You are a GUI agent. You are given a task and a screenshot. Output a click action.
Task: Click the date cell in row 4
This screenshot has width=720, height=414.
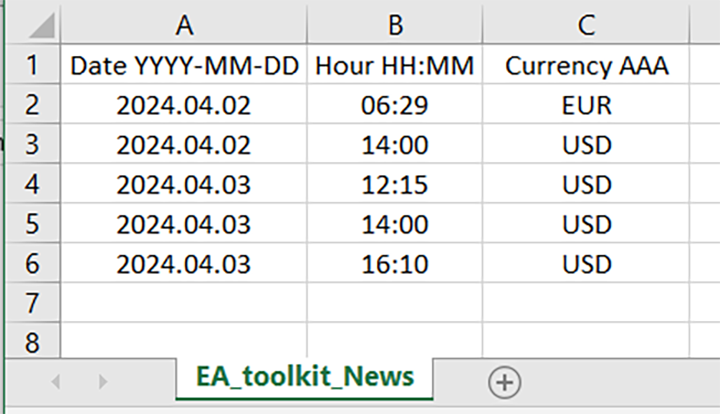[183, 185]
